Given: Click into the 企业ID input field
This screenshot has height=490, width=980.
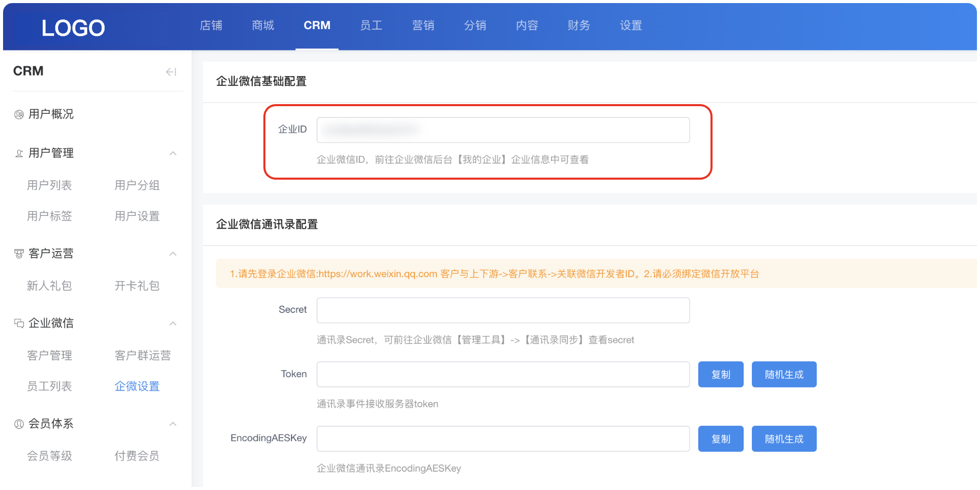Looking at the screenshot, I should (x=503, y=130).
